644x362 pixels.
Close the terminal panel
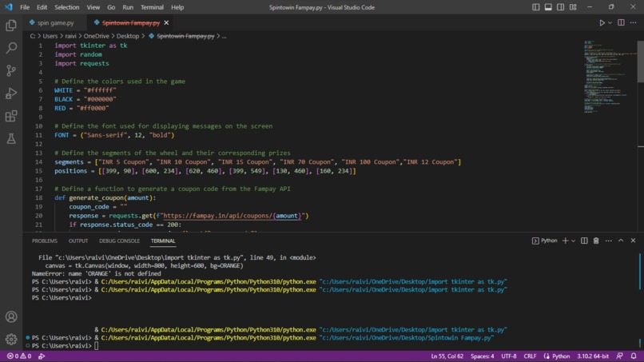pyautogui.click(x=633, y=241)
